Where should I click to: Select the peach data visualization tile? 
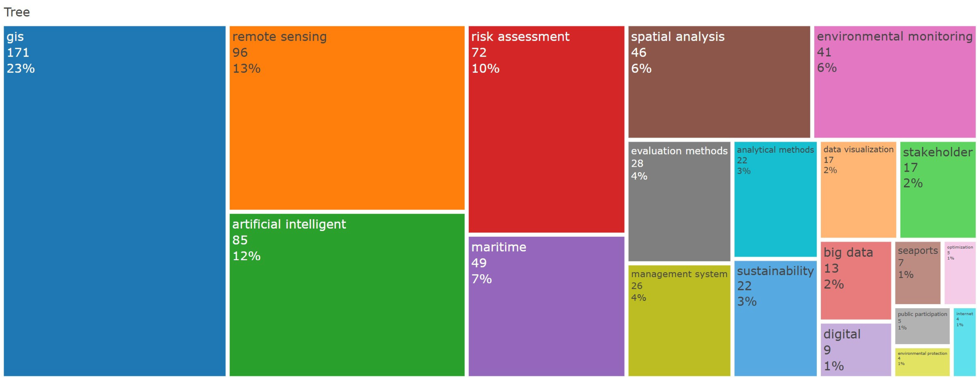coord(858,190)
